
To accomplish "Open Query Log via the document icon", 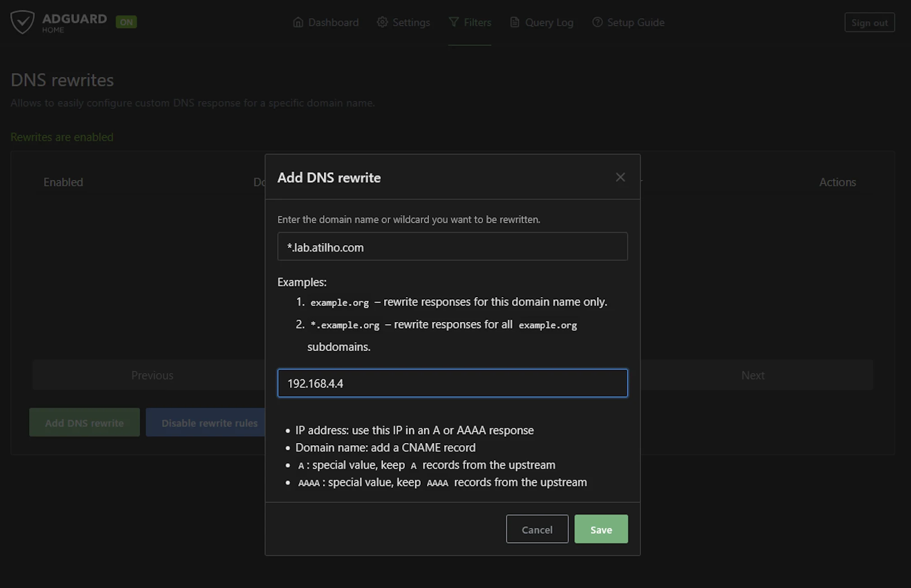I will tap(514, 22).
